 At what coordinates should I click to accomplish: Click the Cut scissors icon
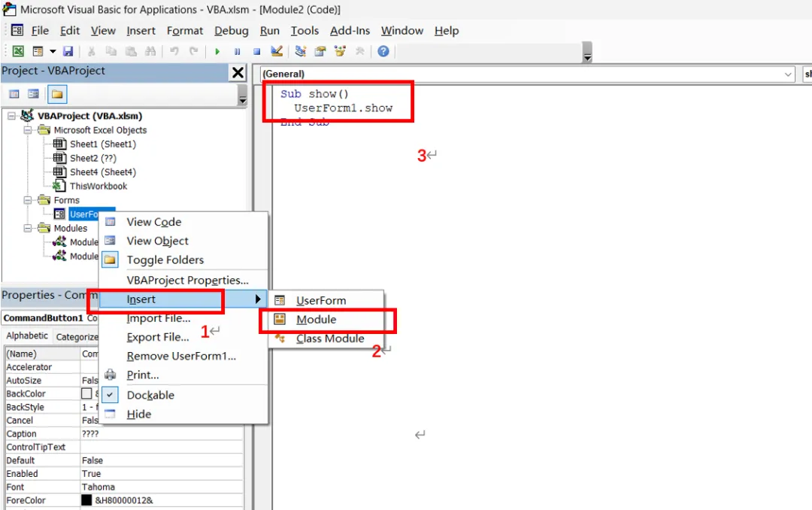click(91, 51)
